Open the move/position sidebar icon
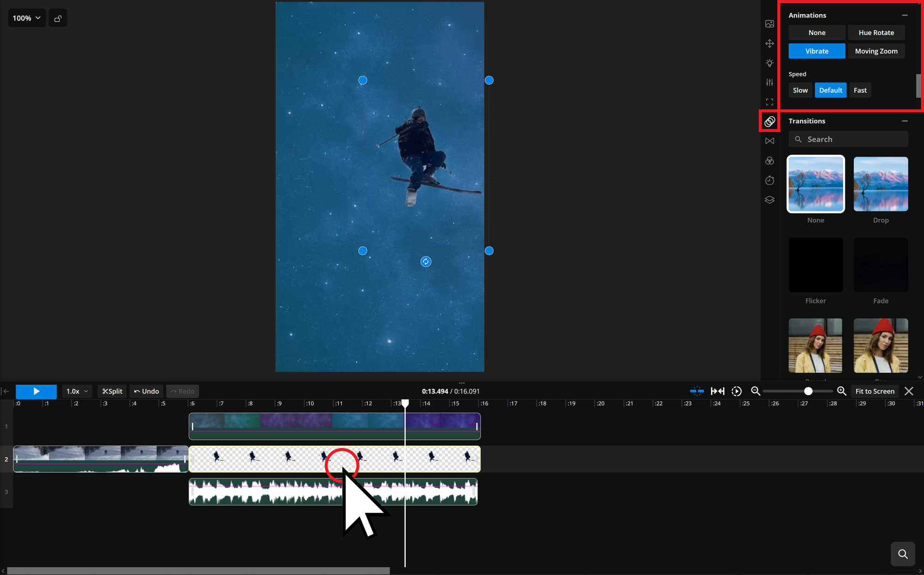 [769, 43]
